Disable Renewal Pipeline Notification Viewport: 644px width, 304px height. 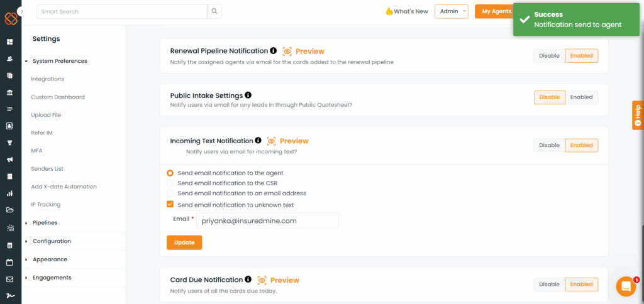click(x=549, y=56)
